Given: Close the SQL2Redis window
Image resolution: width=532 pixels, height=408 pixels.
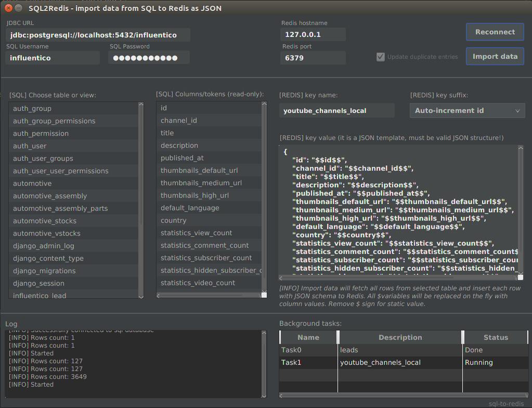Looking at the screenshot, I should (x=8, y=8).
